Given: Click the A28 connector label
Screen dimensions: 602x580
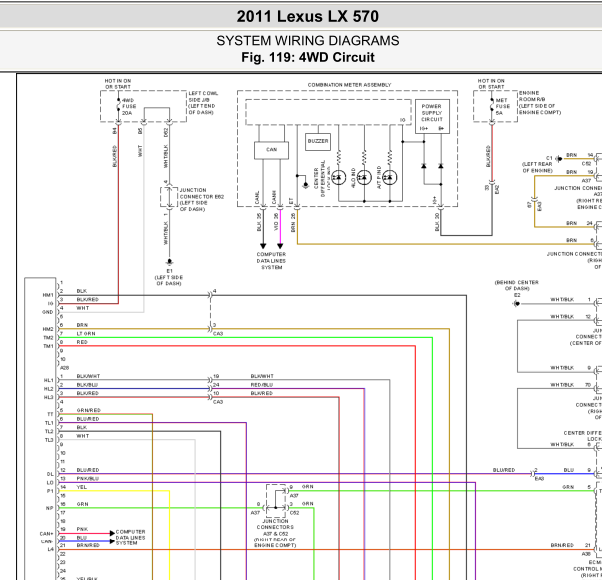Looking at the screenshot, I should point(64,368).
